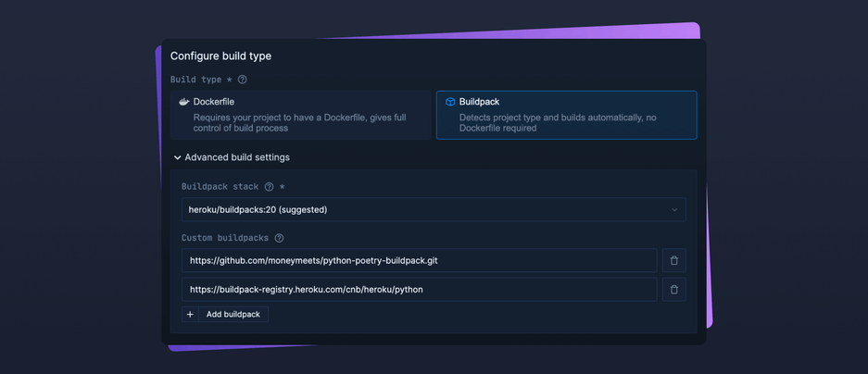Select the Dockerfile build type option

[x=300, y=115]
